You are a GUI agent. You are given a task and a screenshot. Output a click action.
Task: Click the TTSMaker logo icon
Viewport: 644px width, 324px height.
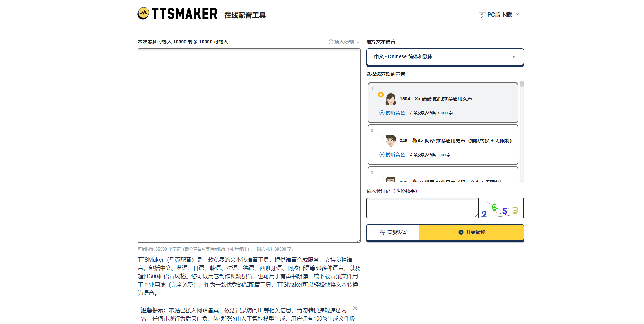click(x=143, y=14)
